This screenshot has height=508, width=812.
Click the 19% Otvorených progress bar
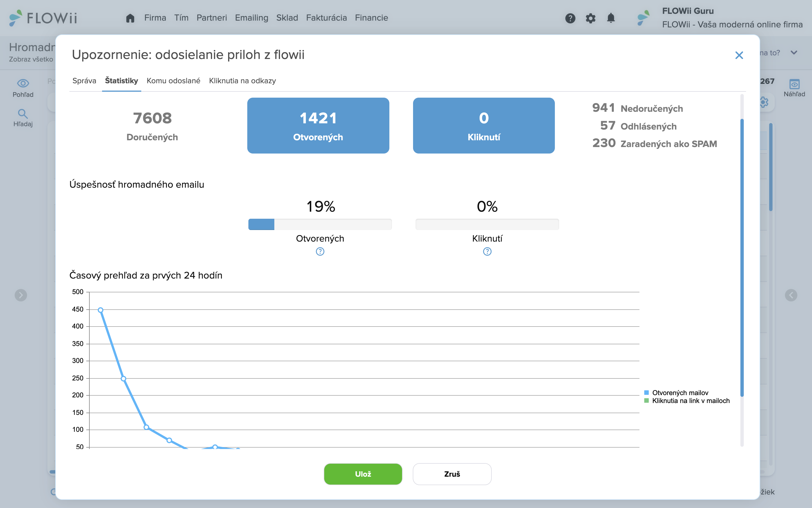click(320, 224)
